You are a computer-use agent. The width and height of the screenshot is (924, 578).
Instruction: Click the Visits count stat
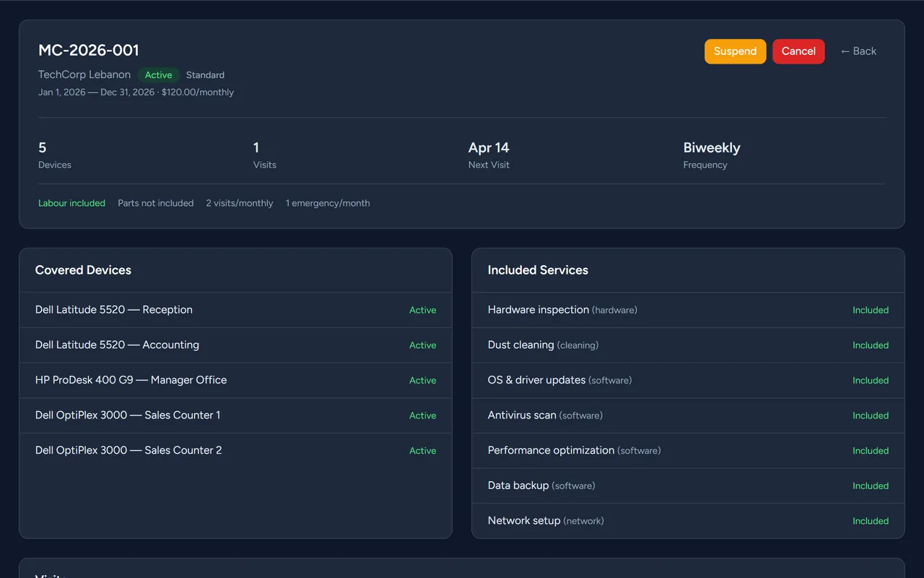[x=265, y=155]
